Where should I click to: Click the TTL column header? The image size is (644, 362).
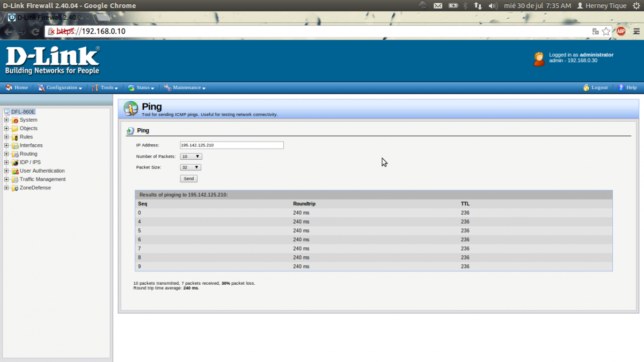465,204
